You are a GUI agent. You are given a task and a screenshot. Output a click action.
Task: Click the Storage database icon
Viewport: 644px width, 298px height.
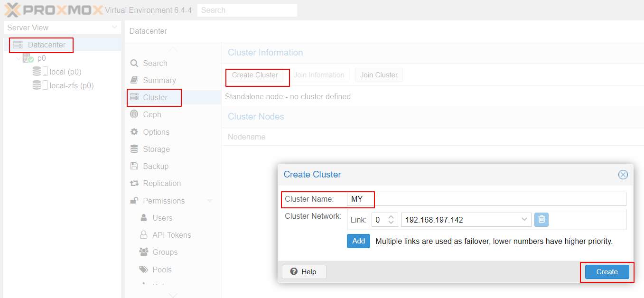[134, 149]
